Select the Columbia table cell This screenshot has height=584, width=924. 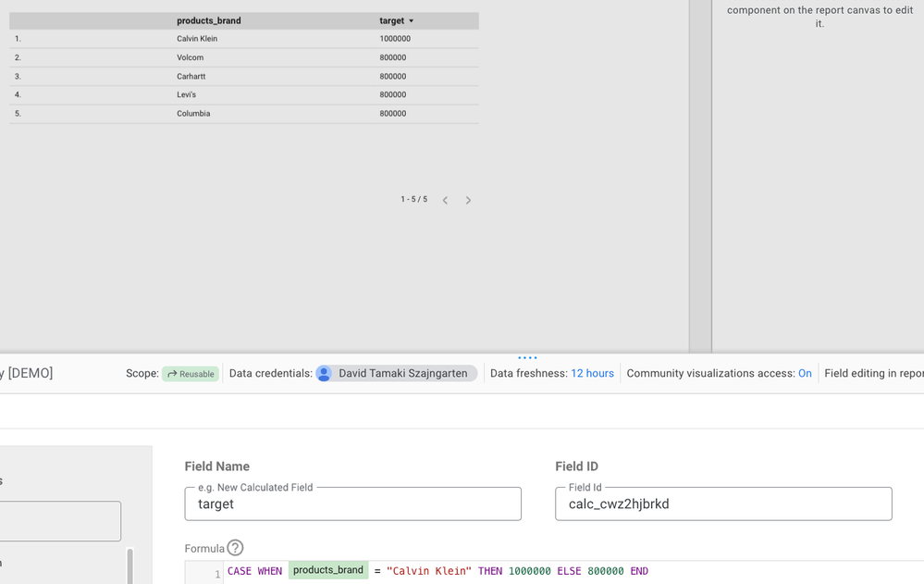(193, 114)
